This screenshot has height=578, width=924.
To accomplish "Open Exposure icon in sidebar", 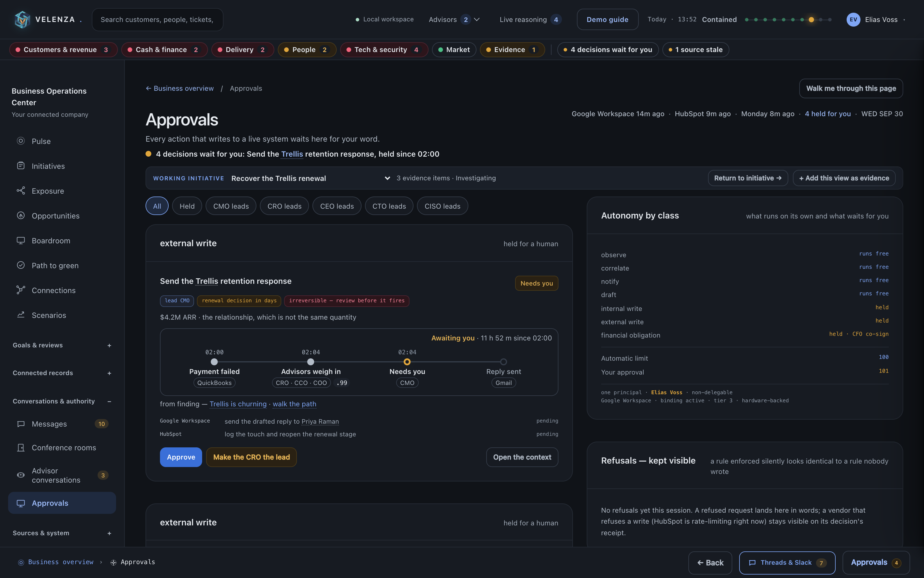I will coord(21,190).
